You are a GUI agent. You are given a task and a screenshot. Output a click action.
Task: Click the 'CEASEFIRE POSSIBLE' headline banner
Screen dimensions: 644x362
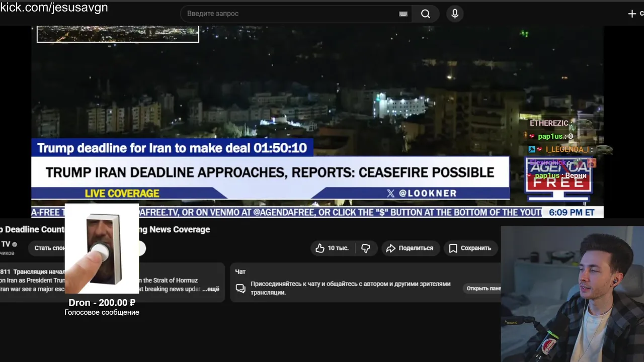(270, 172)
